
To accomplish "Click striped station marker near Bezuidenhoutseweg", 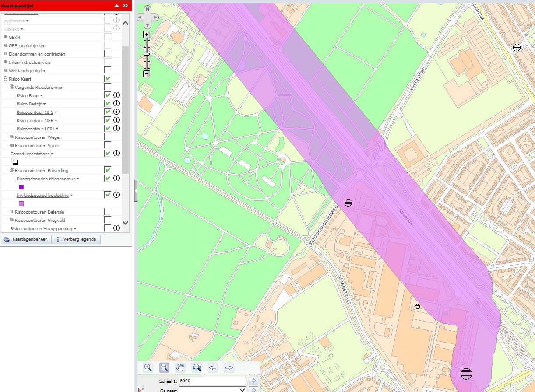I will click(x=348, y=203).
